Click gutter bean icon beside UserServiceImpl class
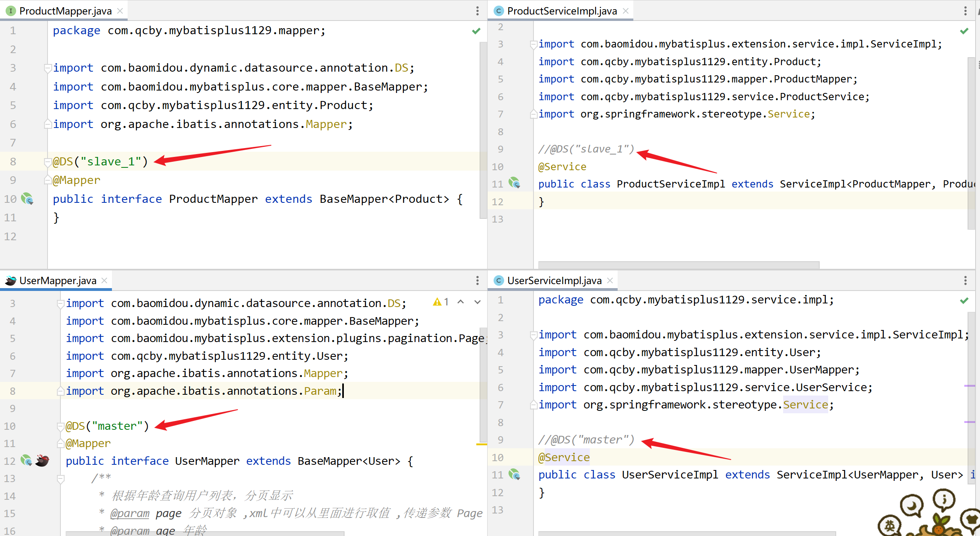 click(514, 474)
